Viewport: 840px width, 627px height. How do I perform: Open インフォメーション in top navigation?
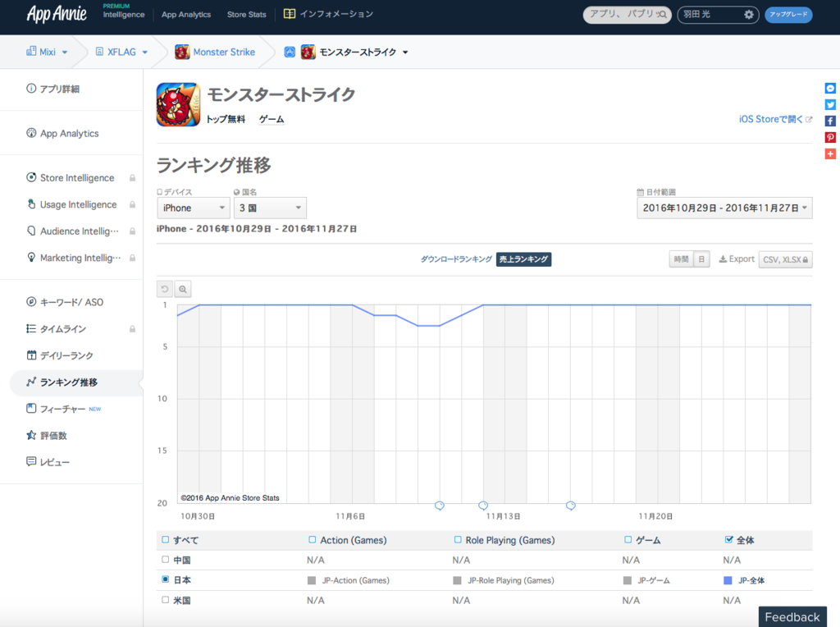pyautogui.click(x=336, y=14)
